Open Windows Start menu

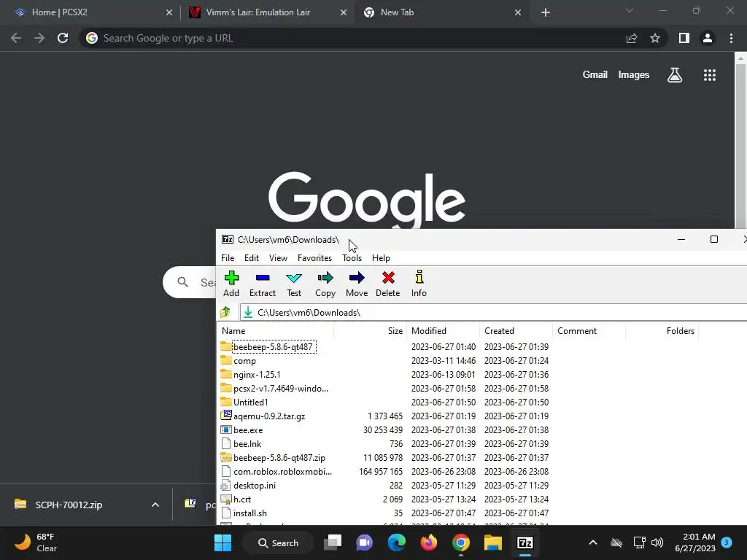coord(223,542)
